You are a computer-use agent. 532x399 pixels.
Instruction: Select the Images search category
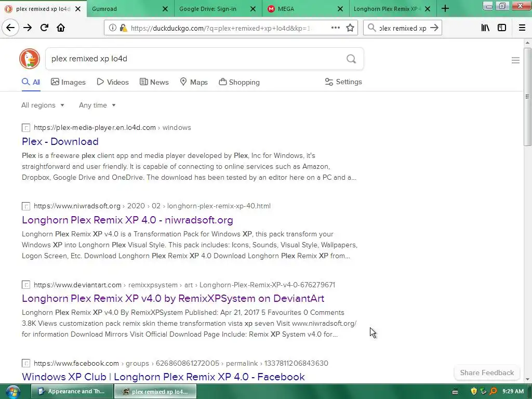68,82
